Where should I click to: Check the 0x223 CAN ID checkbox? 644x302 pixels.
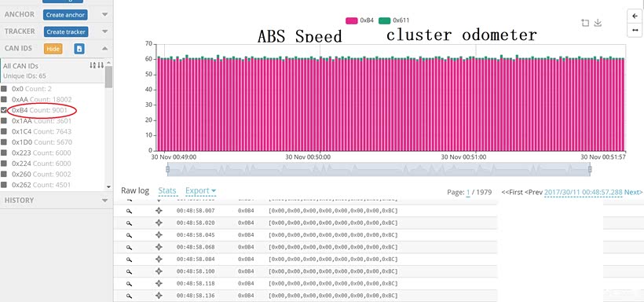[4, 153]
